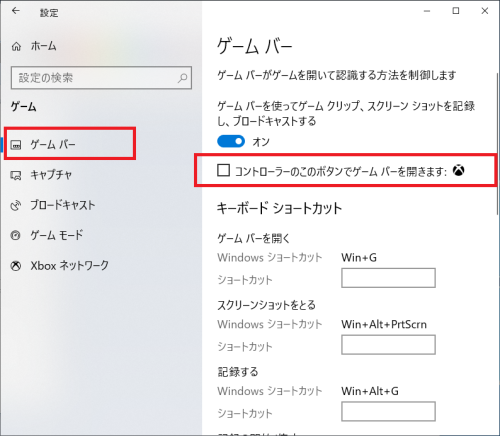500x436 pixels.
Task: Click the search magnifier icon
Action: 182,78
